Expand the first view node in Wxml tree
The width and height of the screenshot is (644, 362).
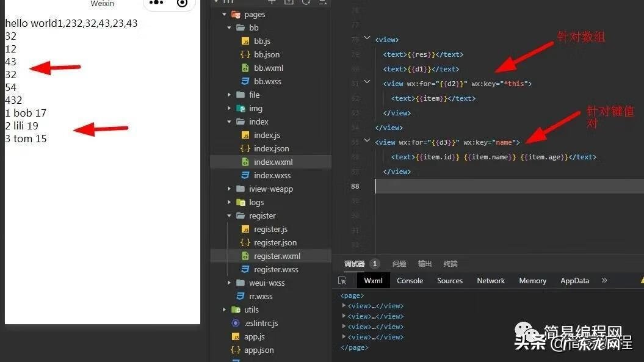pyautogui.click(x=344, y=306)
